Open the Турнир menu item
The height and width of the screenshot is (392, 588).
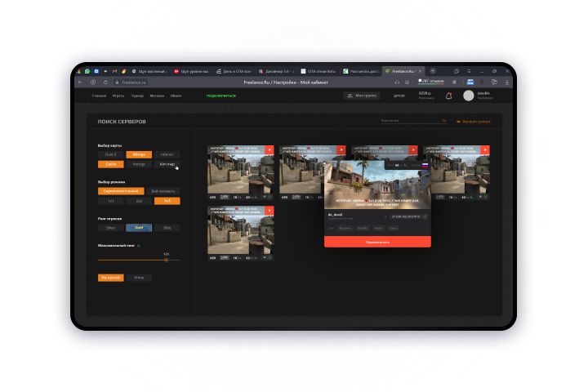pyautogui.click(x=137, y=96)
